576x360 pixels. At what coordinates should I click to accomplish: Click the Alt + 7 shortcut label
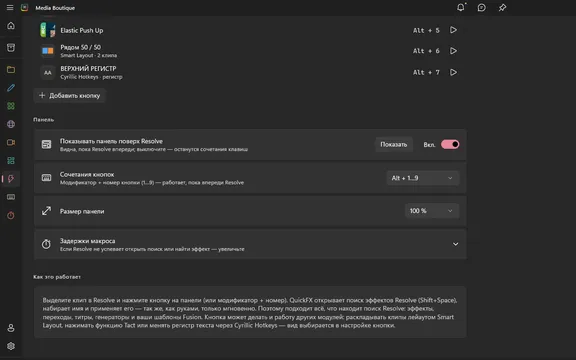point(426,72)
